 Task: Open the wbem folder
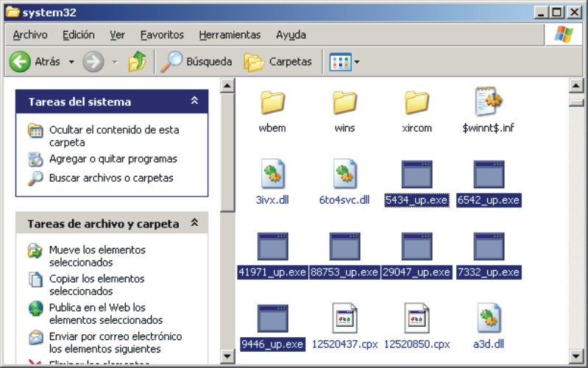(x=272, y=103)
